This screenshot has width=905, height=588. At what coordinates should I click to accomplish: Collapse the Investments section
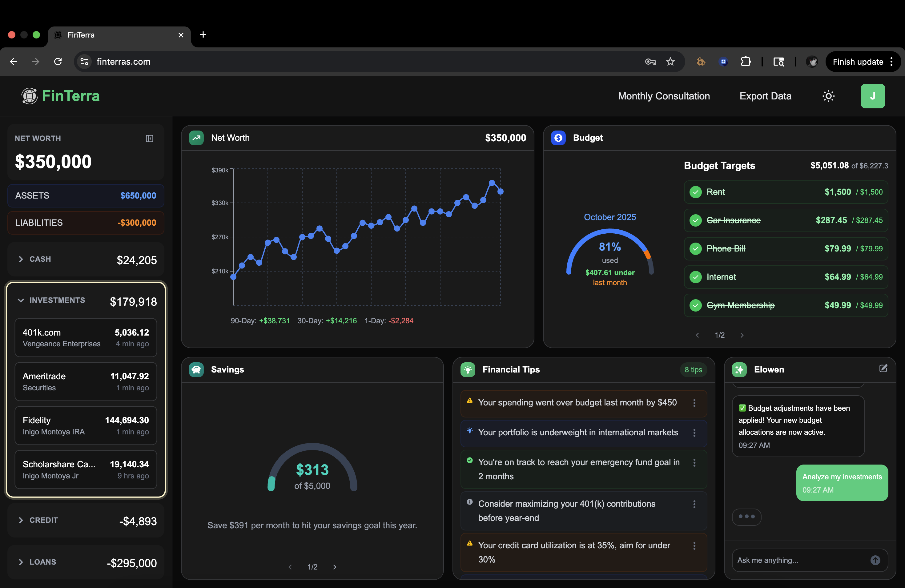[x=21, y=300]
